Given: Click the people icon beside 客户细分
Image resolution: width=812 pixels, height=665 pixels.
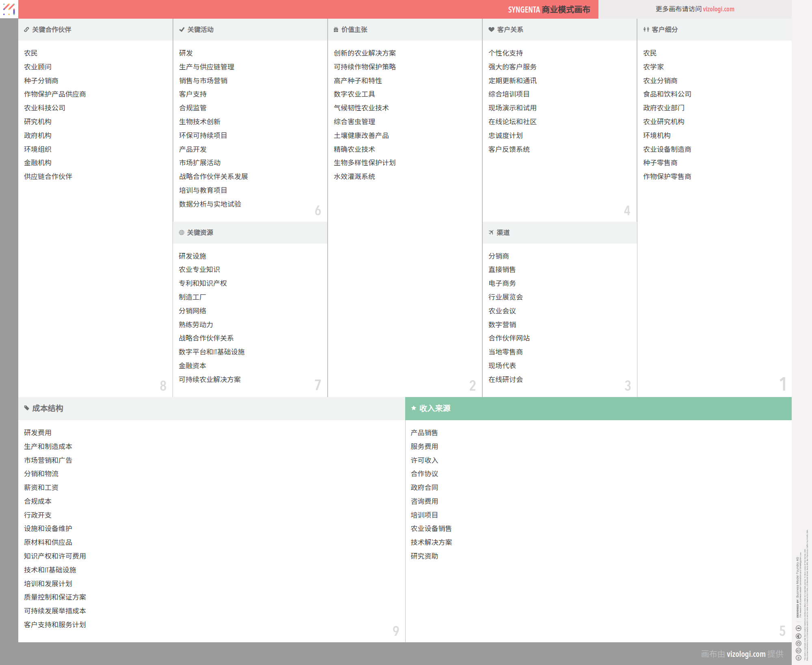Looking at the screenshot, I should [646, 30].
